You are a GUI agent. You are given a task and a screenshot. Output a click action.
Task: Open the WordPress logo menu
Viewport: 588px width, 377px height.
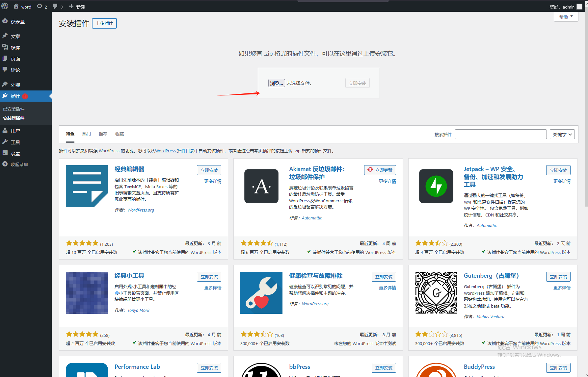click(5, 6)
